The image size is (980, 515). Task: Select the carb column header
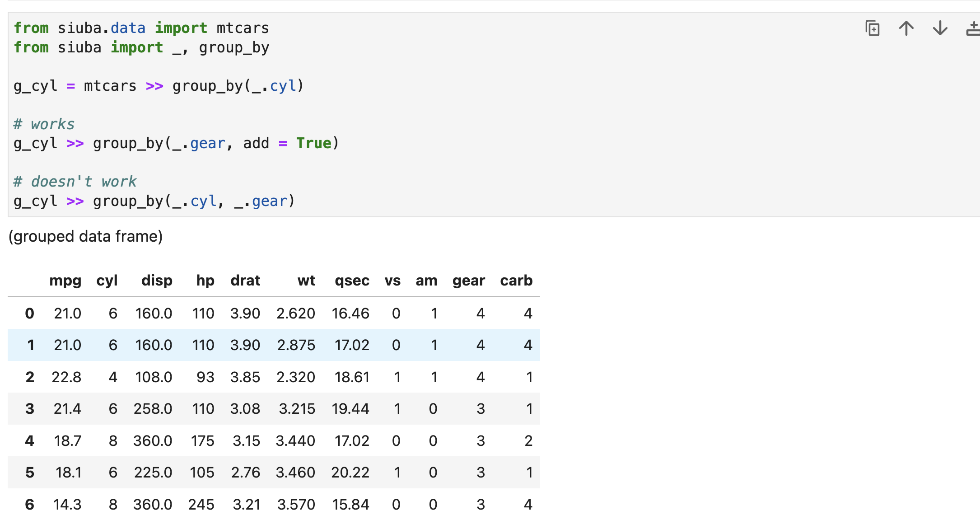516,281
